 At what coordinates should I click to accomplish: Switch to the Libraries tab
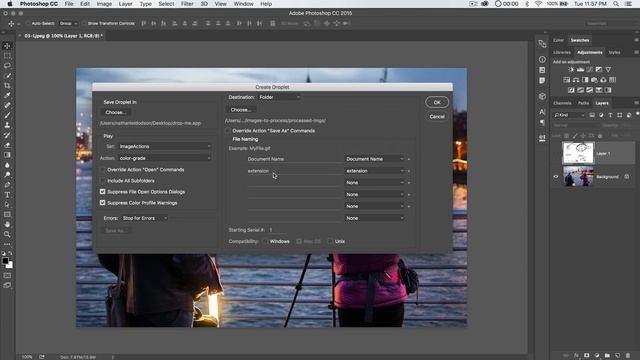[x=562, y=53]
